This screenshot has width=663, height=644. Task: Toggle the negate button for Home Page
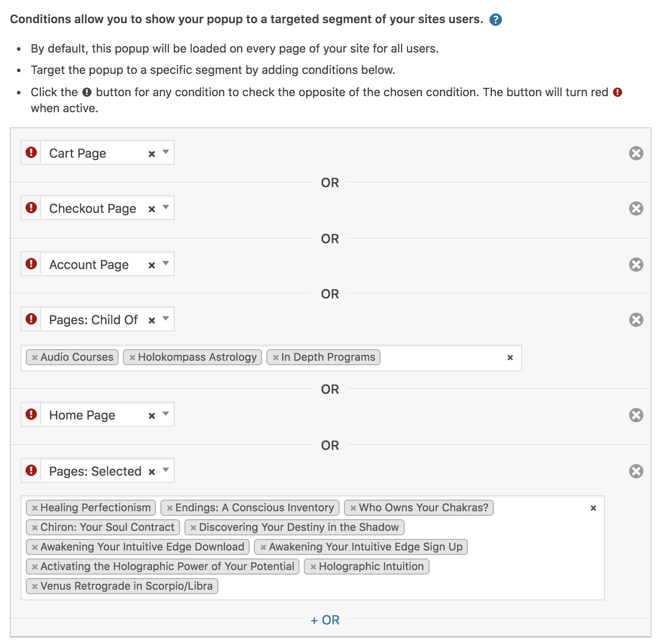31,415
